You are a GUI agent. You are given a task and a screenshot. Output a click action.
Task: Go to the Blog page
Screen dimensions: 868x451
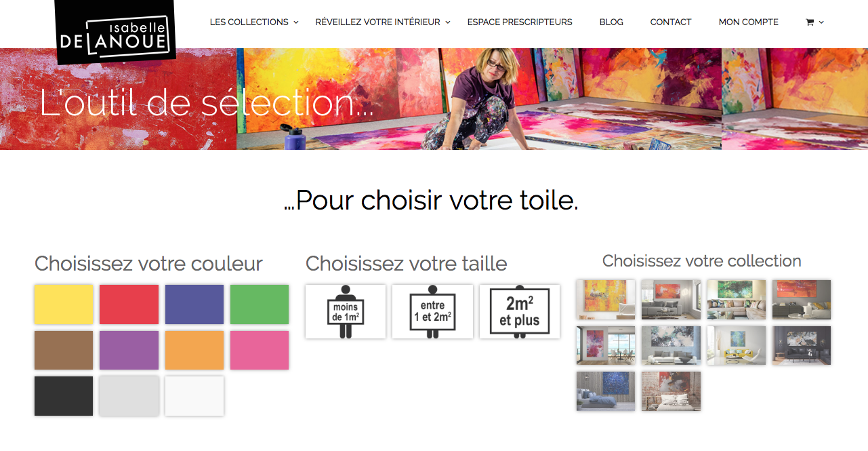click(x=611, y=22)
